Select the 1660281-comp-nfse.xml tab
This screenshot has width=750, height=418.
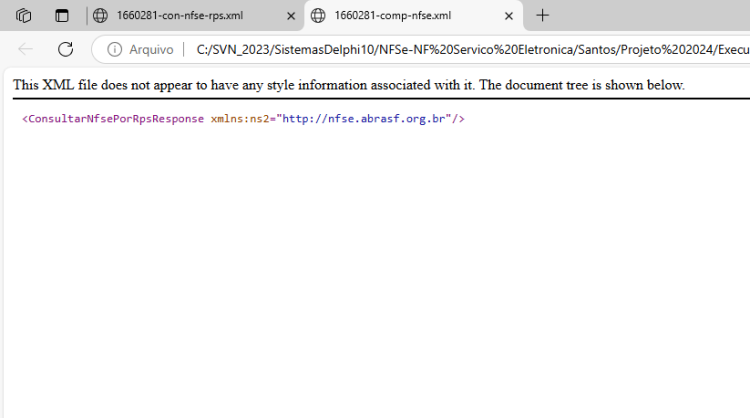tap(393, 16)
